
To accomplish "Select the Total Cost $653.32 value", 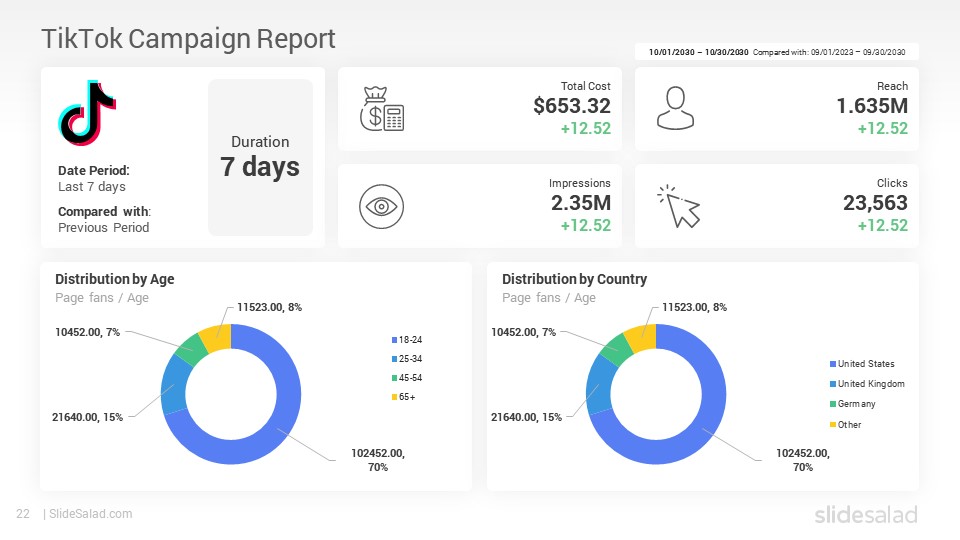I will [572, 106].
